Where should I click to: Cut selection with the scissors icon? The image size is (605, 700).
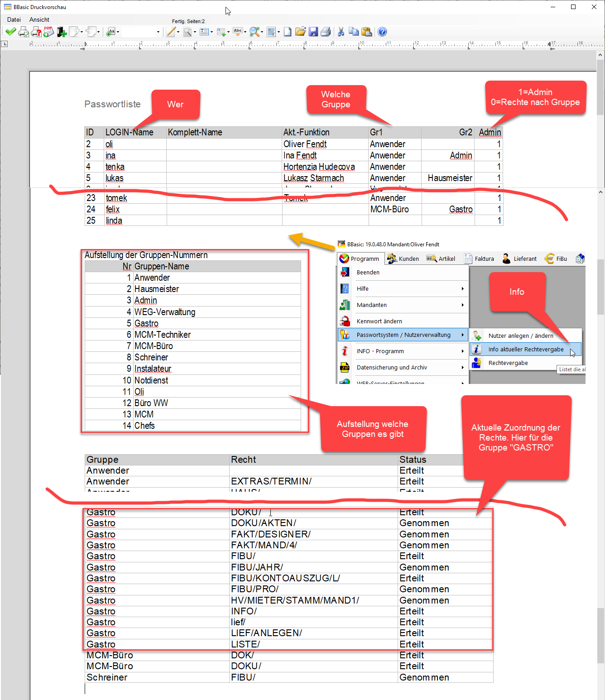pos(341,32)
